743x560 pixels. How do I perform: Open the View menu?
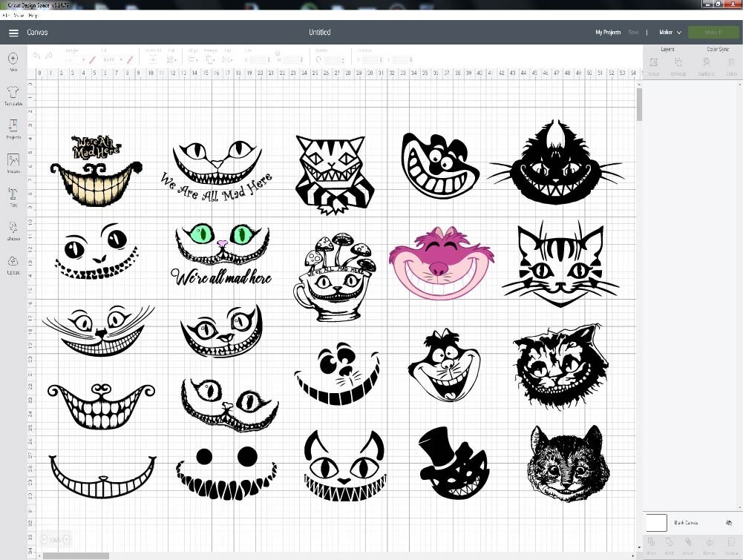pyautogui.click(x=19, y=16)
